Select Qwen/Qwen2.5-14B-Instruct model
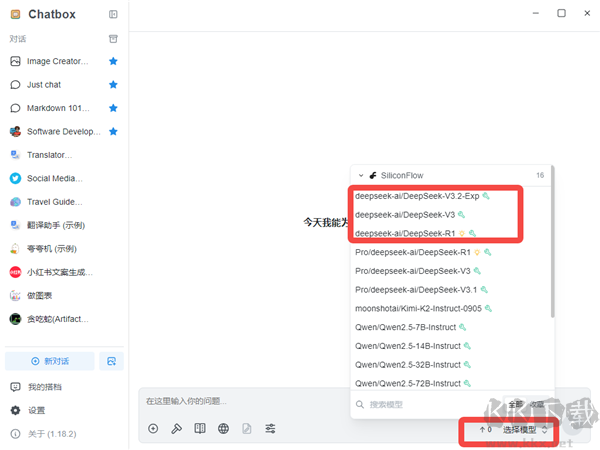The width and height of the screenshot is (600, 450). click(452, 346)
